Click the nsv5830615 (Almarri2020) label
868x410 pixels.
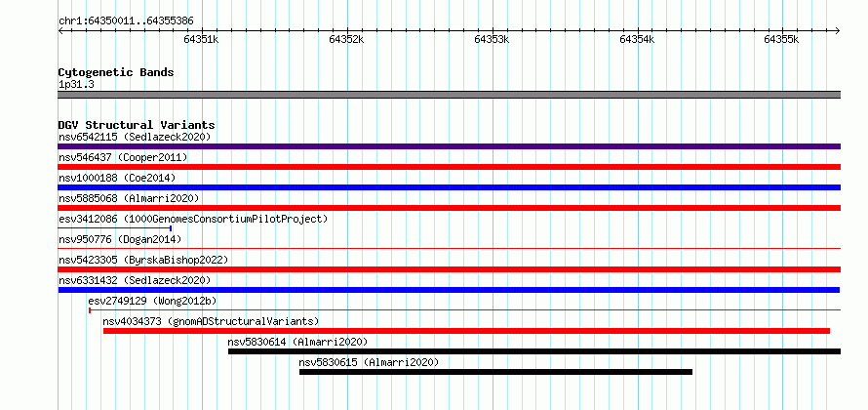(x=369, y=362)
